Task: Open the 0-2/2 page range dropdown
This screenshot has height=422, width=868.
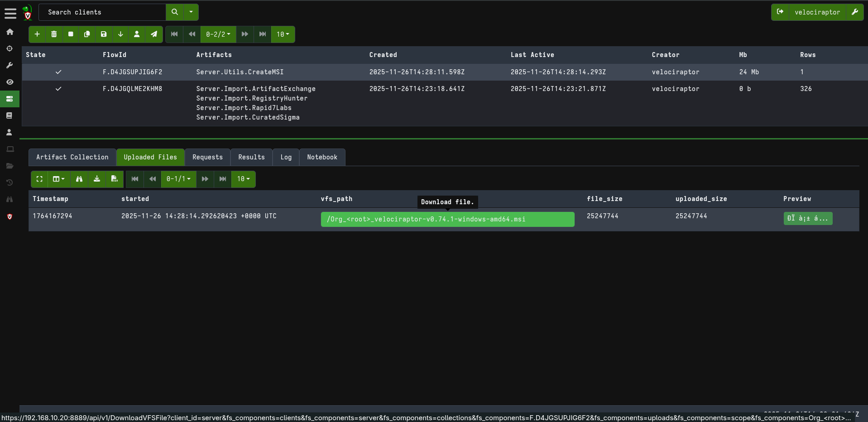Action: 218,34
